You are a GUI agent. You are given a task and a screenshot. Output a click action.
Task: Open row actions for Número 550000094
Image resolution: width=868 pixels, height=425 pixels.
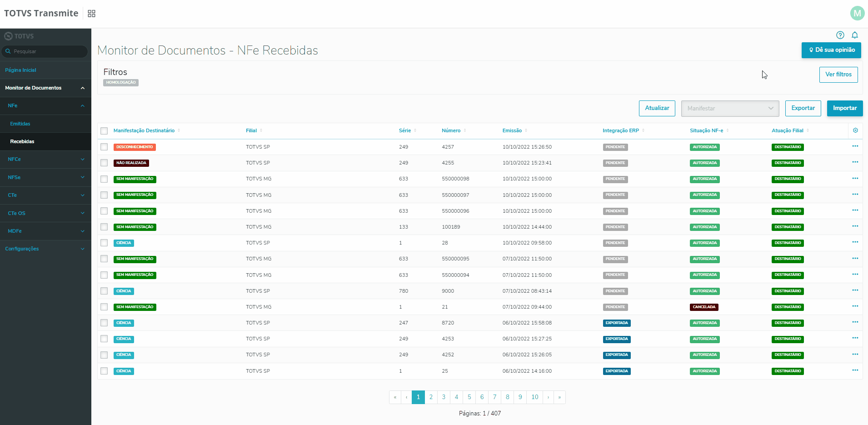(x=855, y=274)
